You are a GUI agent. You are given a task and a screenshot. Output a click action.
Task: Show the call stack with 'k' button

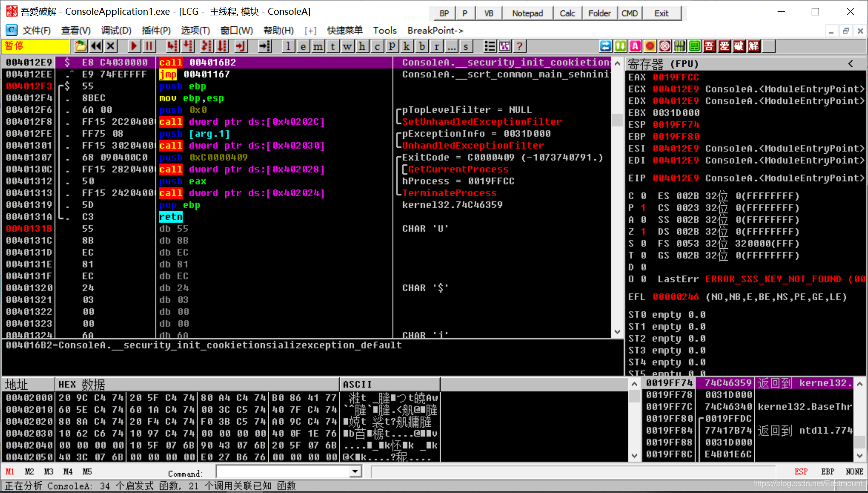407,46
